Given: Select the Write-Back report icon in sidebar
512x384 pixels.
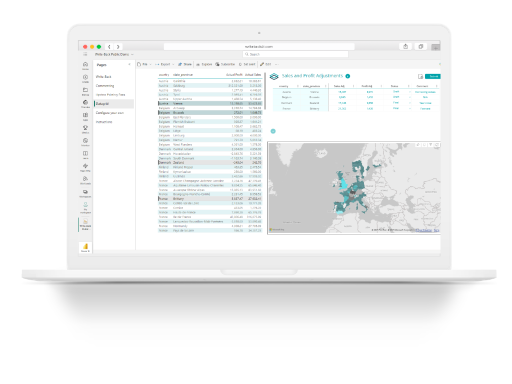Looking at the screenshot, I should [x=85, y=224].
